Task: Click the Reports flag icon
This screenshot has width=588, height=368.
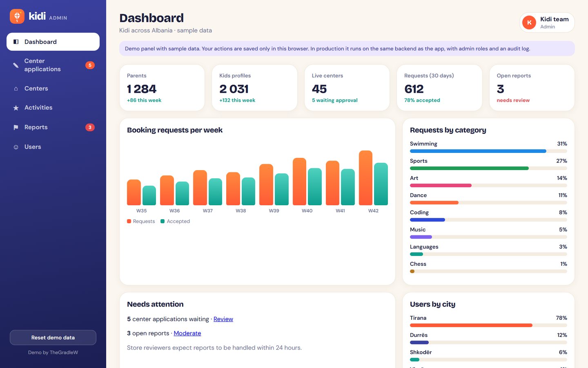Action: point(16,128)
